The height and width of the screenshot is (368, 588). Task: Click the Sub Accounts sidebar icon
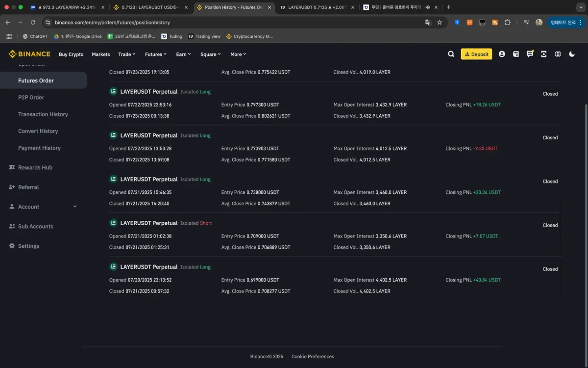pyautogui.click(x=12, y=226)
